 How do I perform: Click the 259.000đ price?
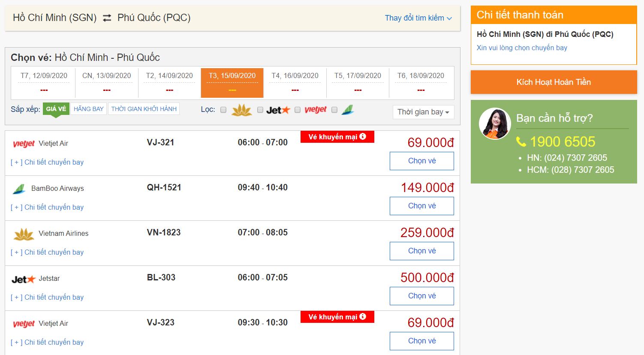coord(427,232)
